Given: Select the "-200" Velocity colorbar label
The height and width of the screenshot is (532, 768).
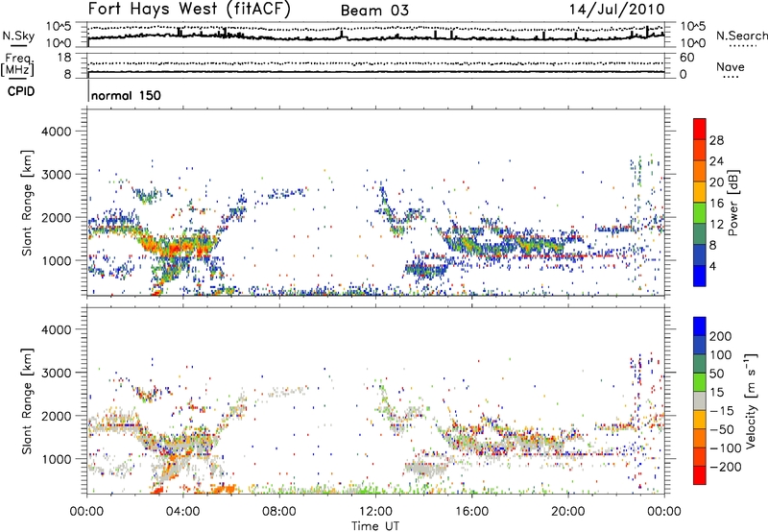Looking at the screenshot, I should [x=726, y=467].
